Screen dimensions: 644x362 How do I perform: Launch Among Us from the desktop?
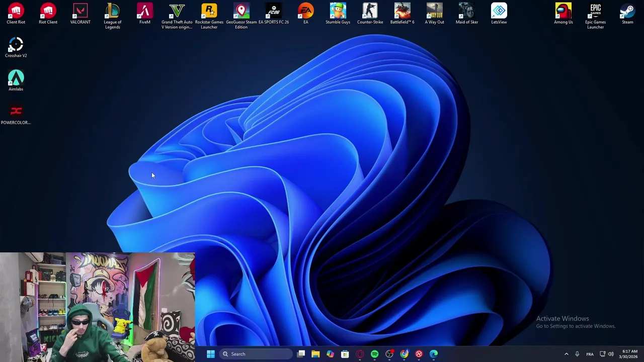coord(563,14)
